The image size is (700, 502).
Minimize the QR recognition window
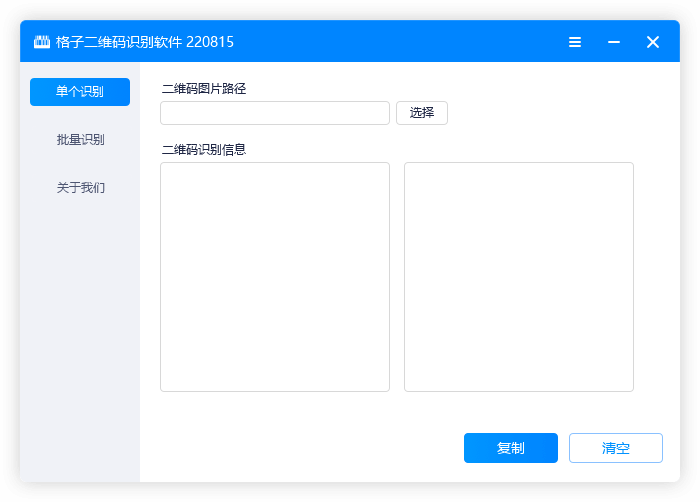point(614,42)
